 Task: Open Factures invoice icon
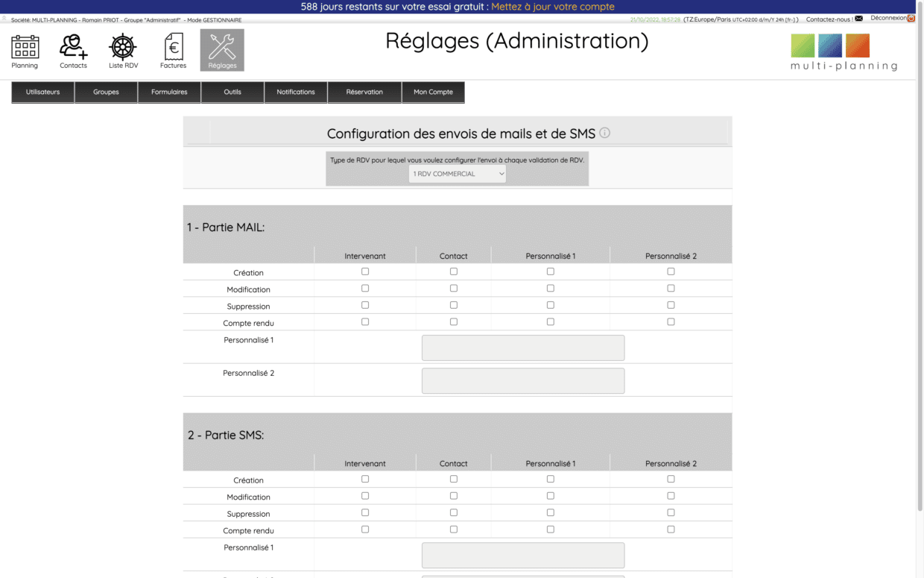pos(173,48)
